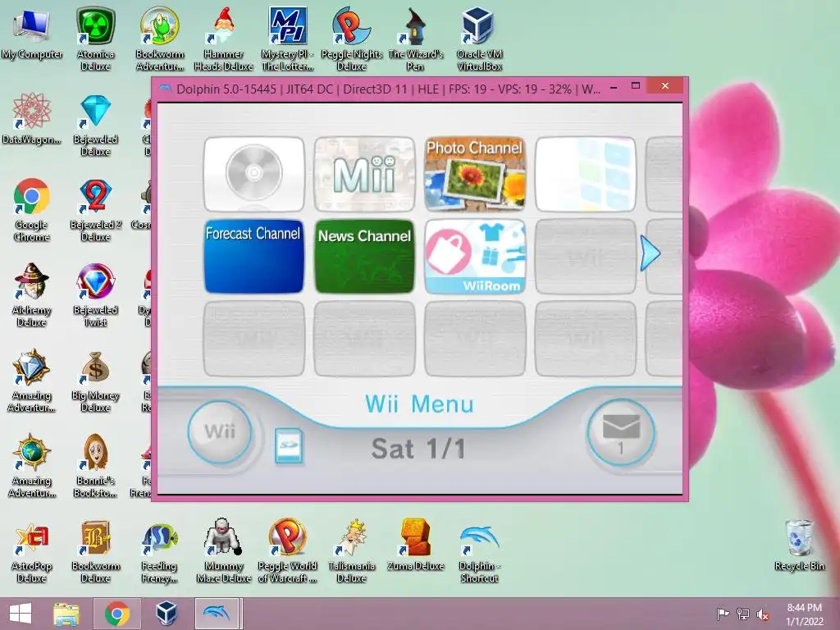This screenshot has width=840, height=630.
Task: Select Oracle VM VirtualBox desktop icon
Action: click(x=479, y=39)
